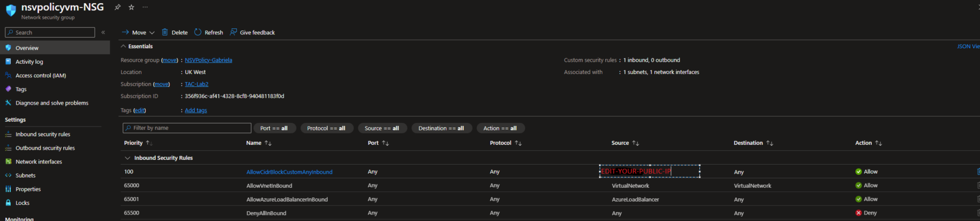Image resolution: width=980 pixels, height=221 pixels.
Task: Click Add tags link
Action: [x=196, y=110]
